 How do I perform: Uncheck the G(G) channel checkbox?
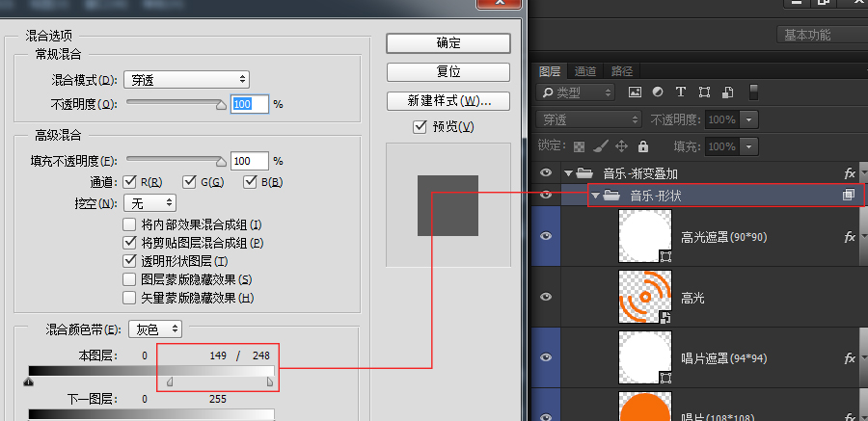(x=190, y=181)
